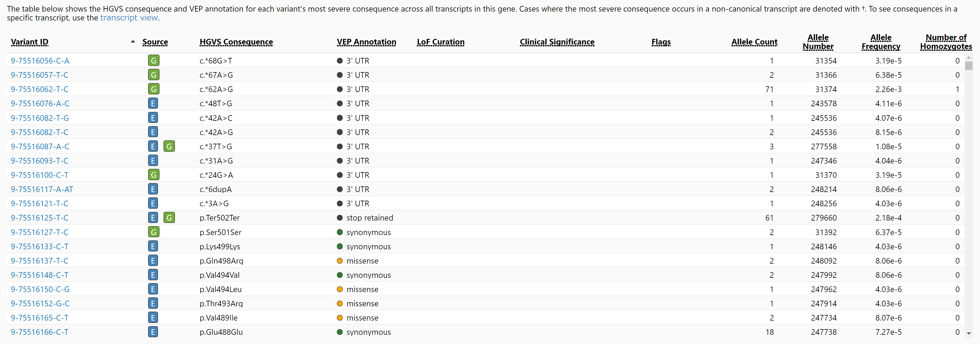Click the orange missense dot for p.Gln498Arg
980x344 pixels.
pos(340,261)
